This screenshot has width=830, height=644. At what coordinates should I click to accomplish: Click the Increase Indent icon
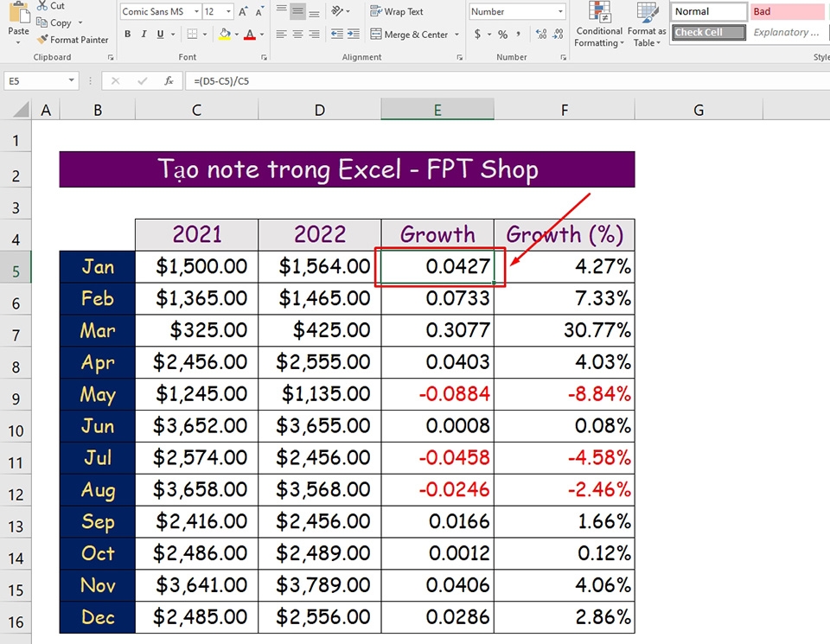click(354, 35)
